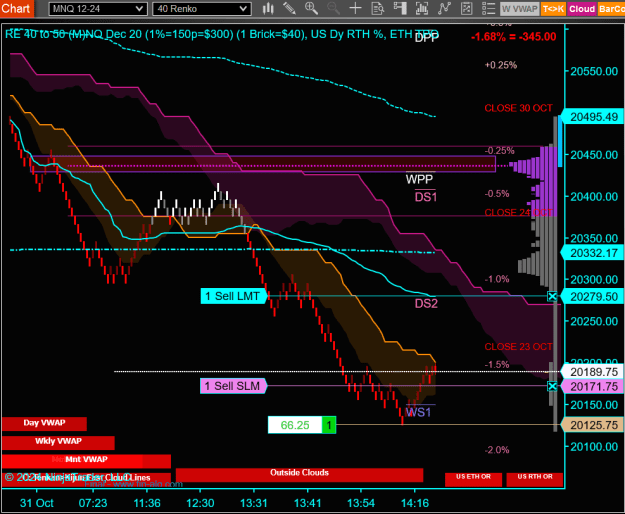Viewport: 625px width, 514px height.
Task: Click the 20332.17 price marker
Action: [x=593, y=253]
